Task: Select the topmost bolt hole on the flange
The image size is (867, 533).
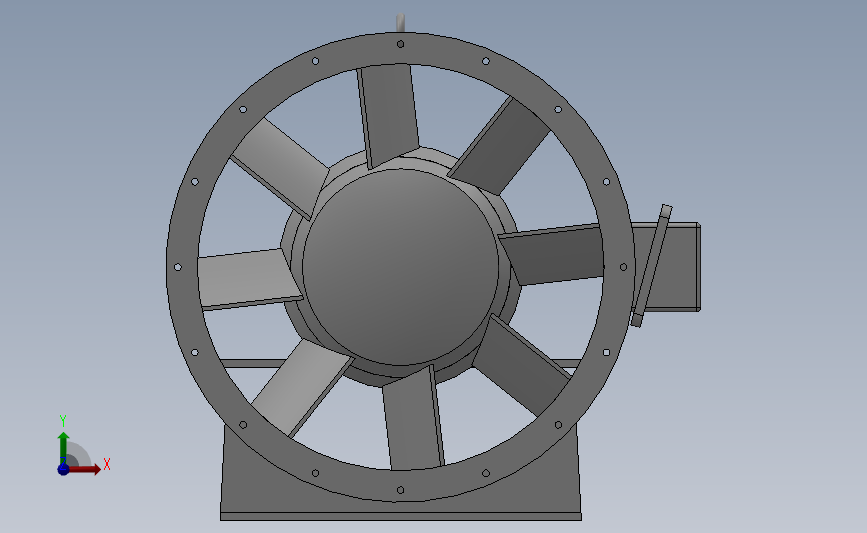Action: tap(400, 44)
